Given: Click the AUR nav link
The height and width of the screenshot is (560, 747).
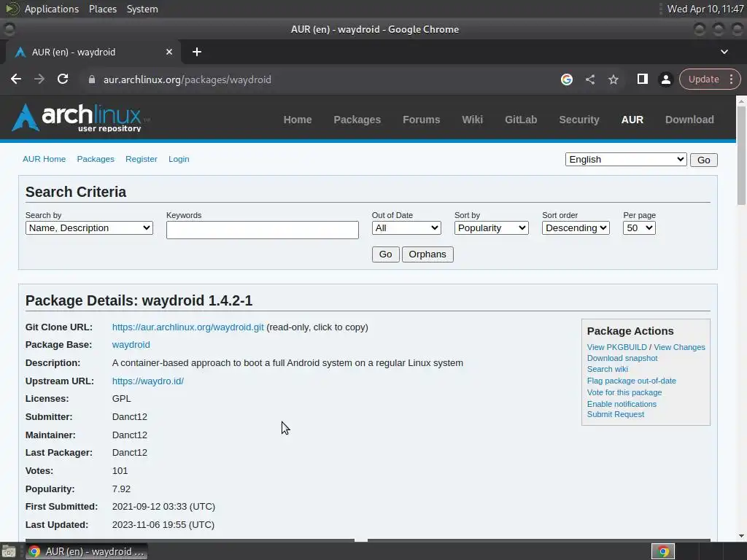Looking at the screenshot, I should point(632,120).
